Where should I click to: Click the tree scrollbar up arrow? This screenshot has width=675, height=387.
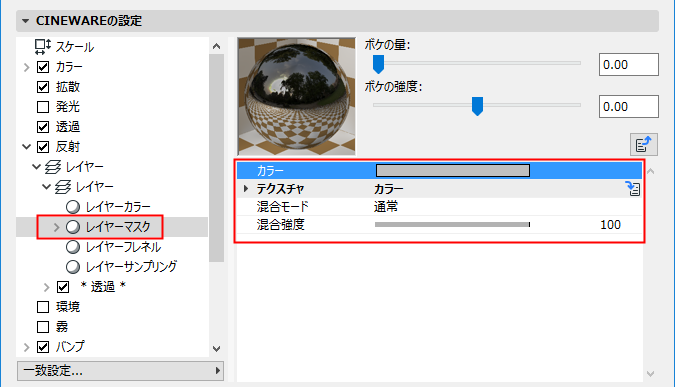point(217,46)
